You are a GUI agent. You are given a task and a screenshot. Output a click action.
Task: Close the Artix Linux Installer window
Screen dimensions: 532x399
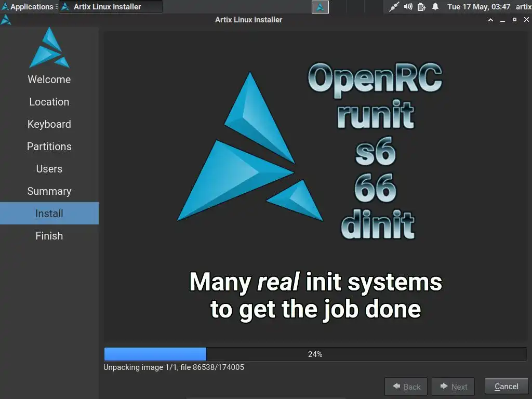point(526,20)
